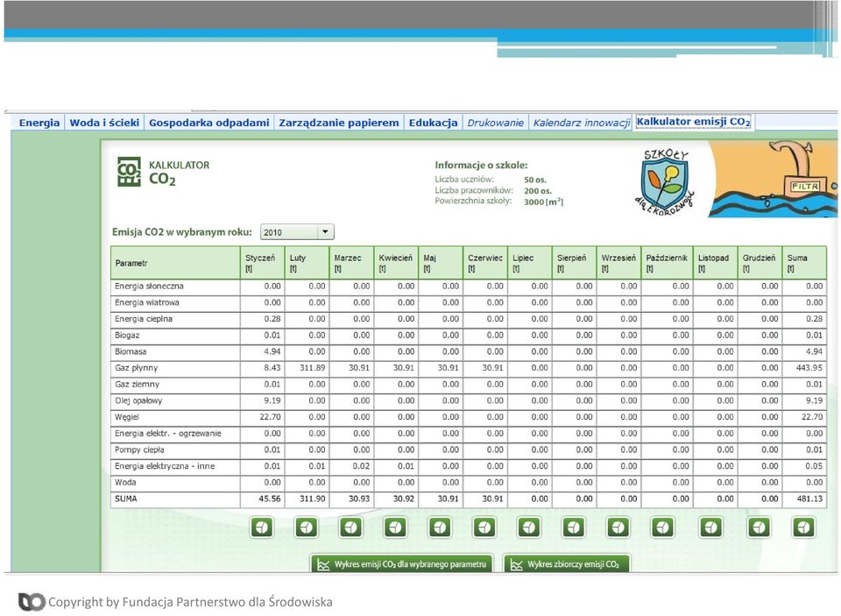Image resolution: width=841 pixels, height=616 pixels.
Task: Select the Biomasa row label
Action: (x=131, y=351)
